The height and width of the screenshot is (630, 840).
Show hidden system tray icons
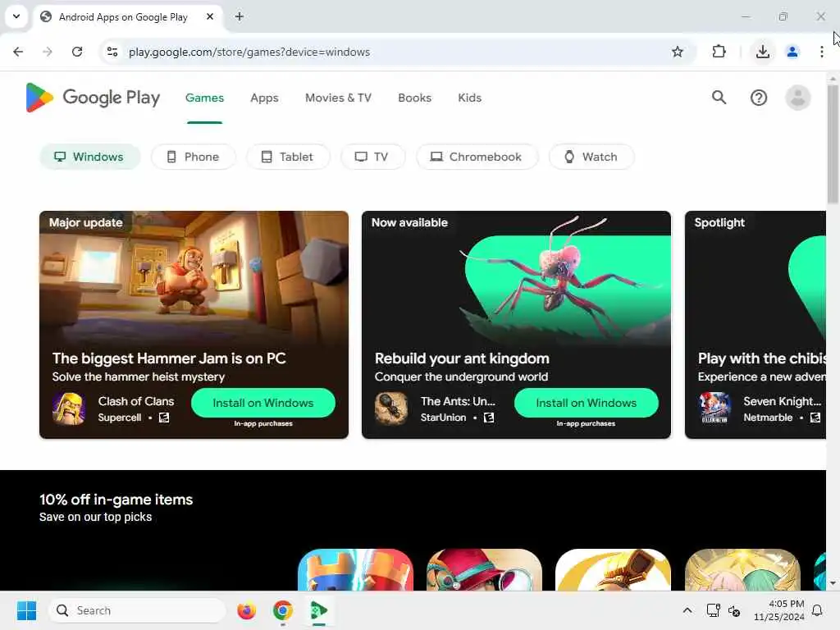click(687, 610)
